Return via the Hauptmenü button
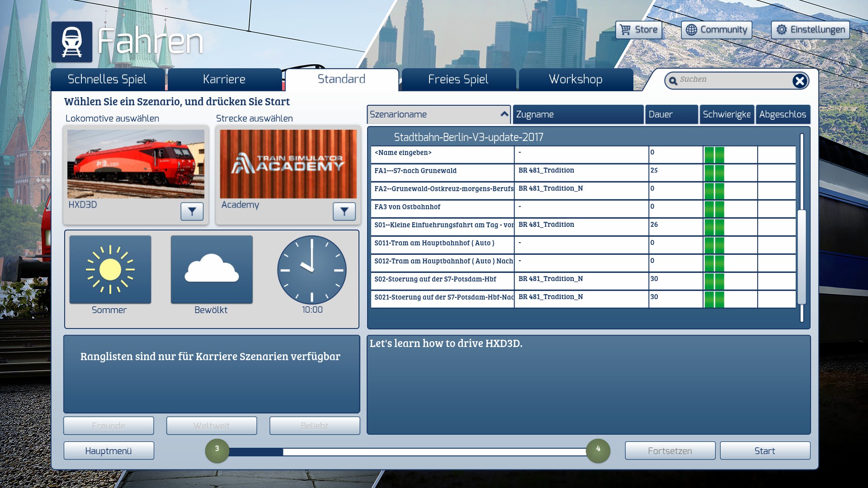This screenshot has width=868, height=488. (x=108, y=451)
